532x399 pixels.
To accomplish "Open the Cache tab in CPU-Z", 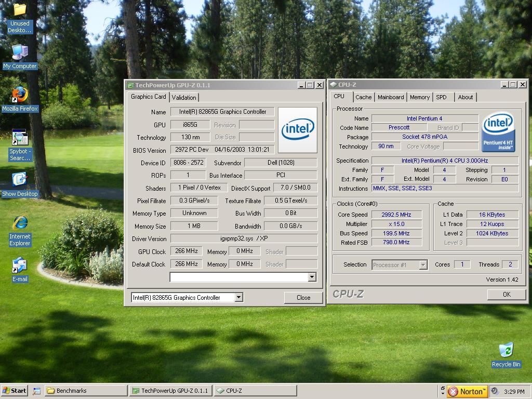I will 363,97.
